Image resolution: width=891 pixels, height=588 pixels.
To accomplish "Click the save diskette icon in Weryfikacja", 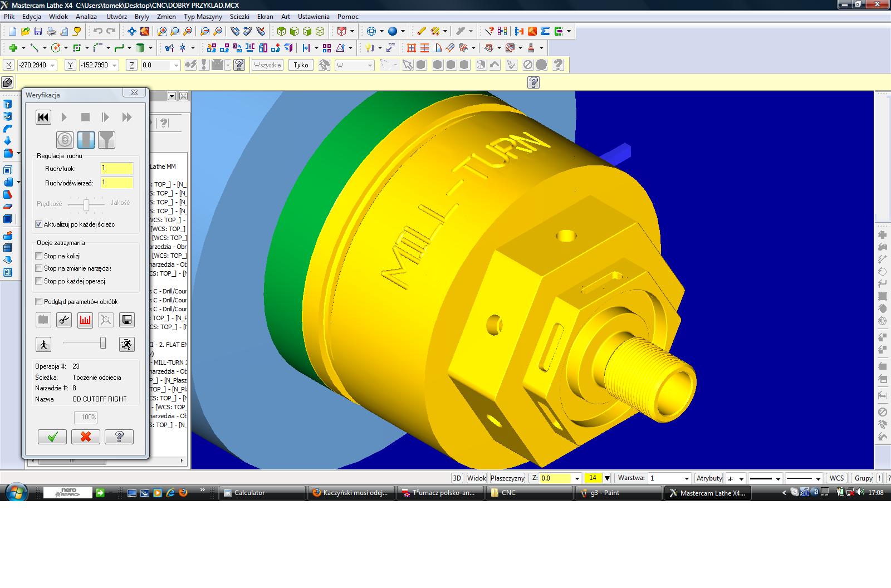I will [x=127, y=320].
